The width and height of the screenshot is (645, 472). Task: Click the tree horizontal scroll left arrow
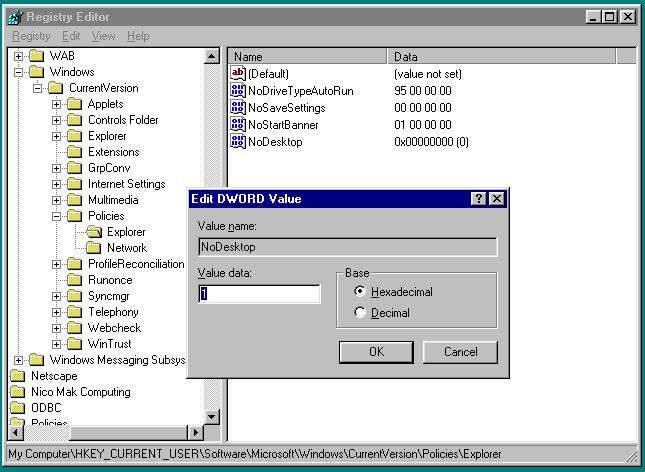click(16, 432)
